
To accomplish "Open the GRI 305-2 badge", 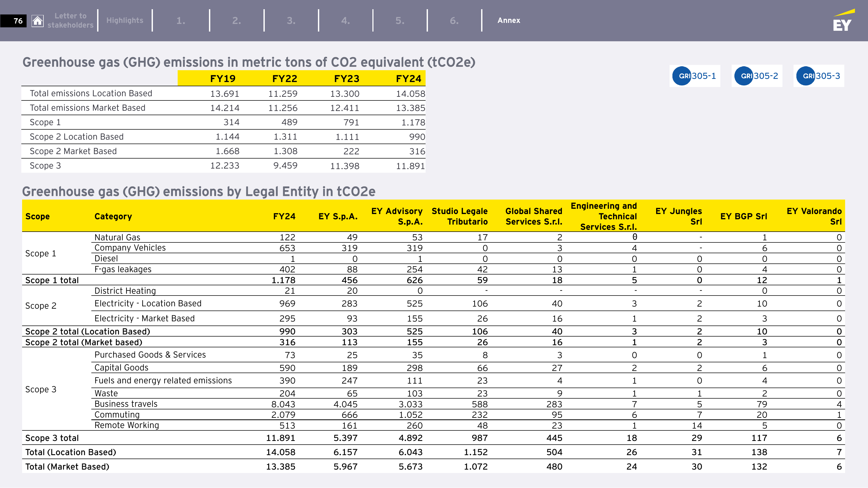I will pyautogui.click(x=756, y=76).
